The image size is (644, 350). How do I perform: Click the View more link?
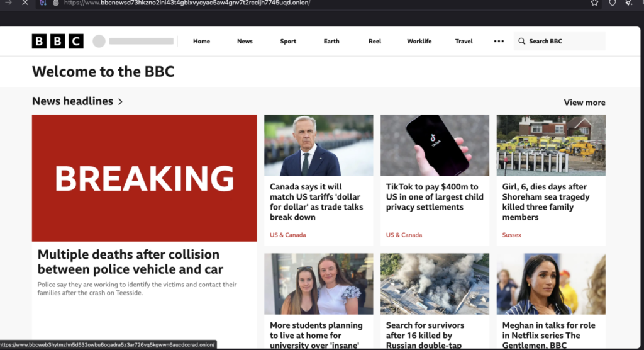[584, 103]
